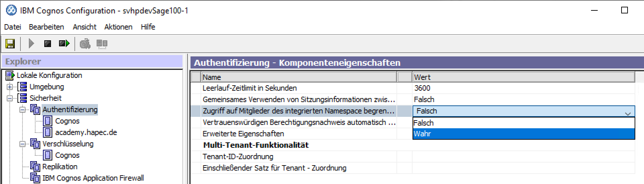Image resolution: width=644 pixels, height=184 pixels.
Task: Click the Tenant-ID-Zuordnung value cell
Action: 523,156
